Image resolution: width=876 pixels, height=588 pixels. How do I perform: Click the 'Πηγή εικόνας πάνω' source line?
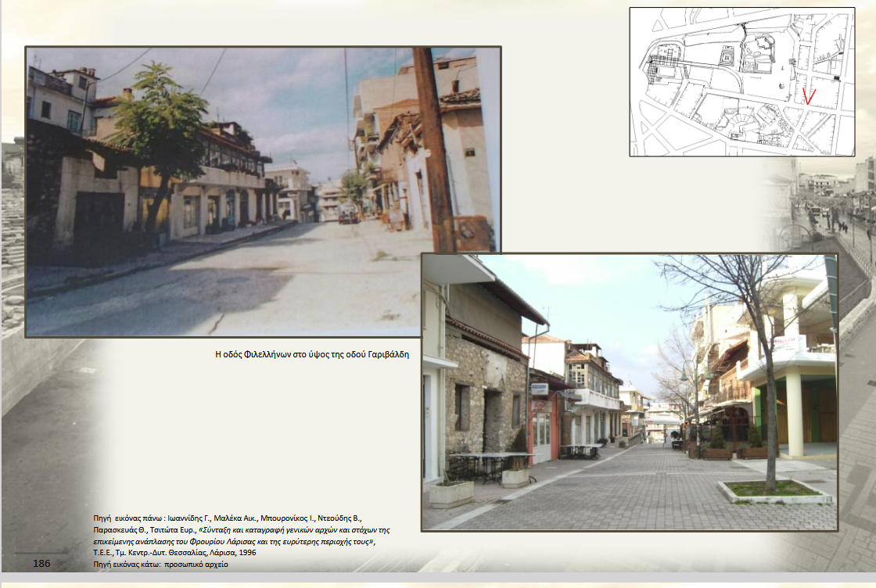coord(227,518)
